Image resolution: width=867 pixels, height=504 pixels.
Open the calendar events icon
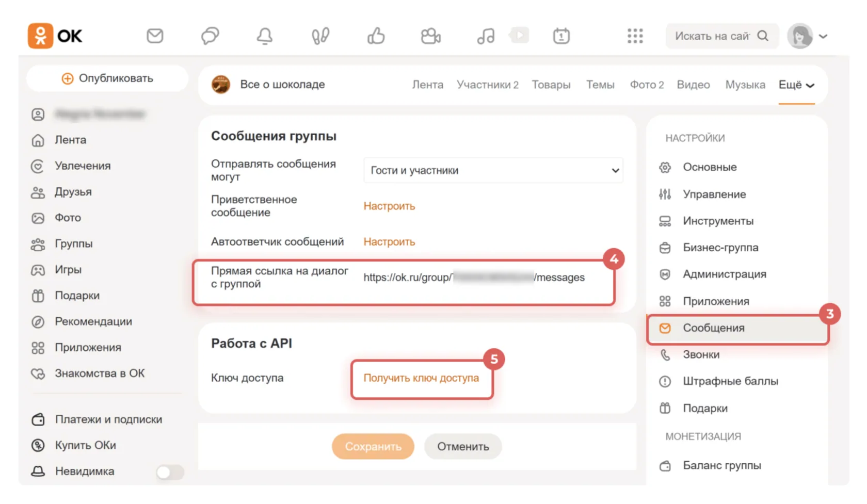click(x=561, y=36)
